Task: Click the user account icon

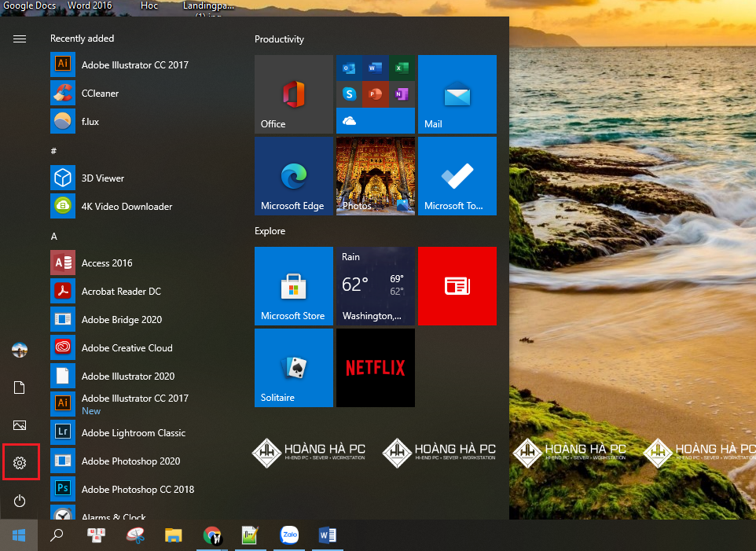Action: [20, 350]
